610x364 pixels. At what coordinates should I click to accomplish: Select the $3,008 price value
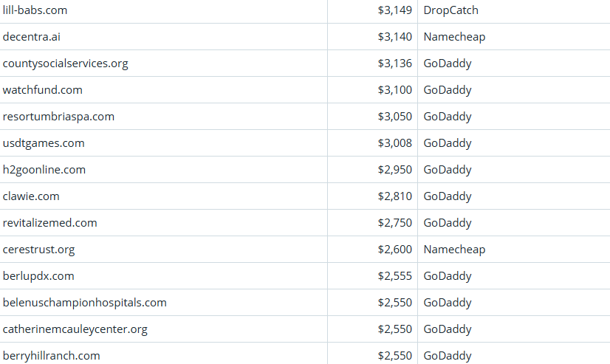(x=394, y=143)
